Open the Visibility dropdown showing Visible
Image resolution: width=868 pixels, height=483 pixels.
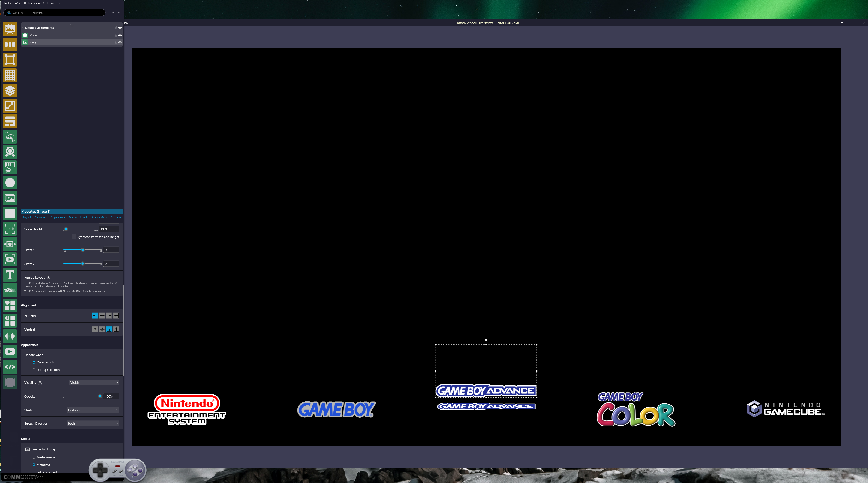(x=94, y=383)
